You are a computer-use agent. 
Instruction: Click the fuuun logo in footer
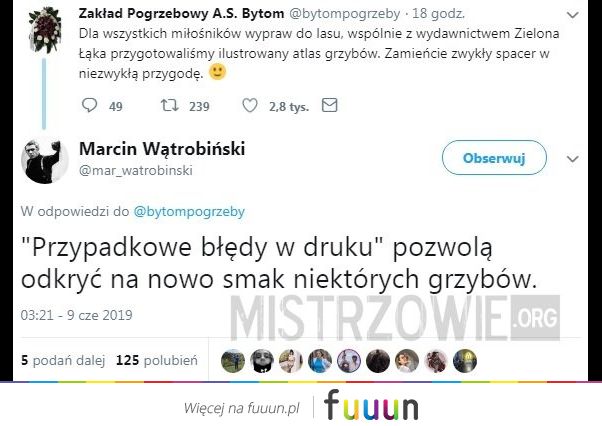371,406
